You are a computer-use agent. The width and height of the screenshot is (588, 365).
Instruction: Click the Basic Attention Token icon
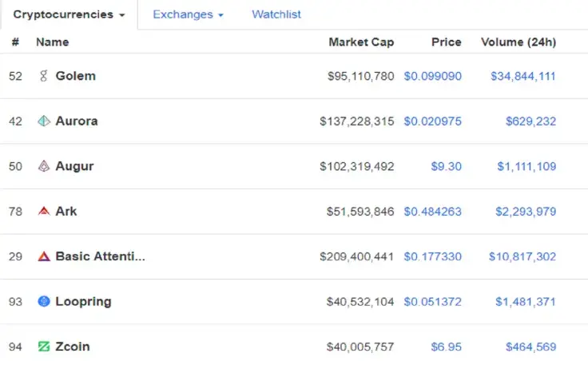(x=44, y=256)
